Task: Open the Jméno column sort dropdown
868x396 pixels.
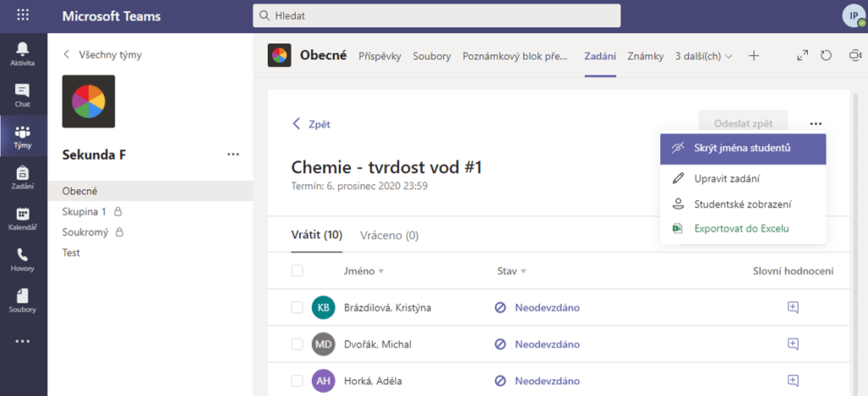Action: 381,271
